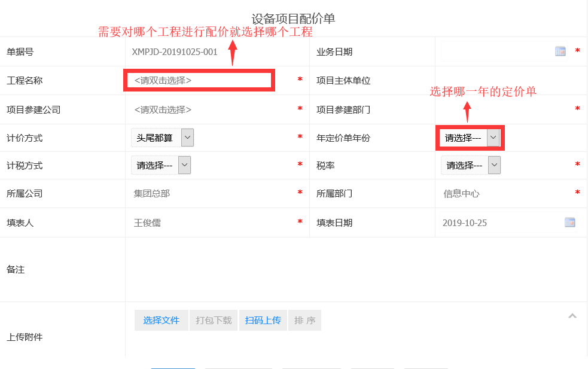Image resolution: width=588 pixels, height=369 pixels.
Task: Collapse the attachment section with the up chevron
Action: click(x=572, y=316)
